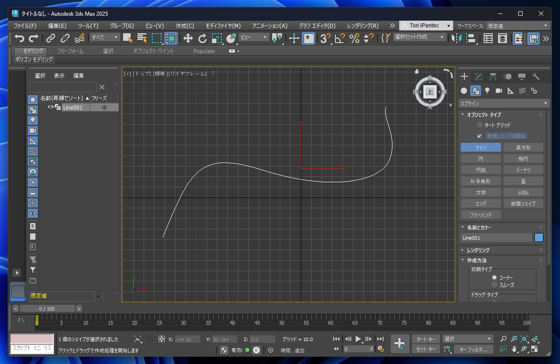Toggle the セット キー button

[426, 349]
